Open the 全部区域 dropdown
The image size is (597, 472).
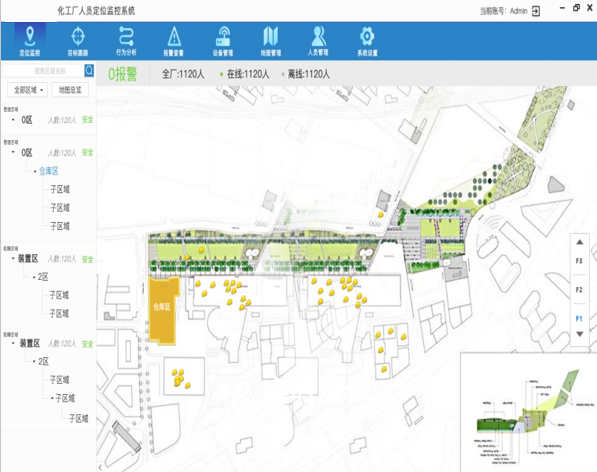pos(27,90)
